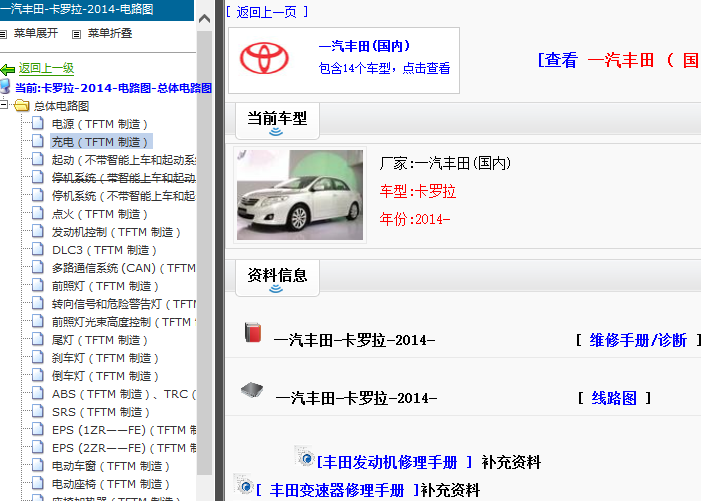This screenshot has height=501, width=701.
Task: Click 车型:卡罗拉 red text
Action: (x=418, y=191)
